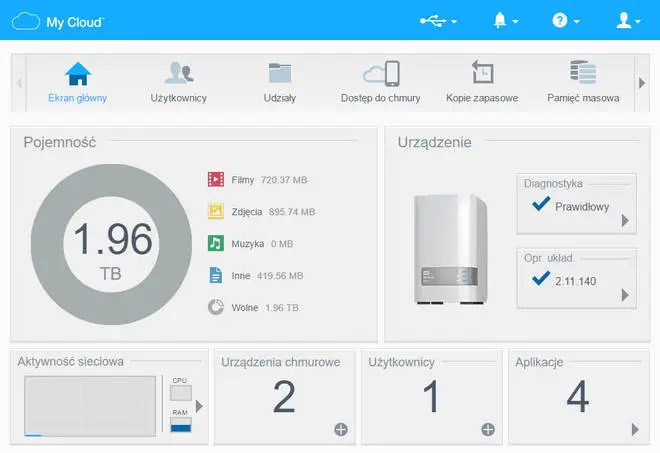660x453 pixels.
Task: Add a cloud device plus icon
Action: 341,429
